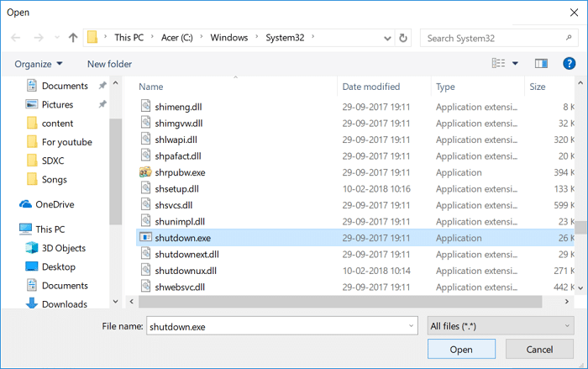The width and height of the screenshot is (588, 369).
Task: Toggle the preview pane icon
Action: click(541, 63)
